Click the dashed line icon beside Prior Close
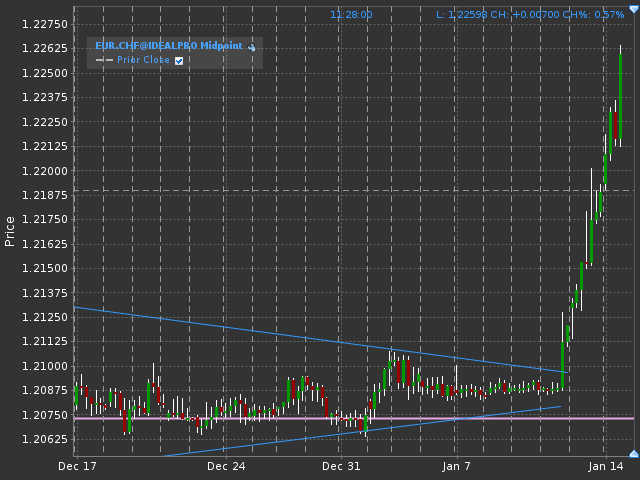 pyautogui.click(x=104, y=60)
